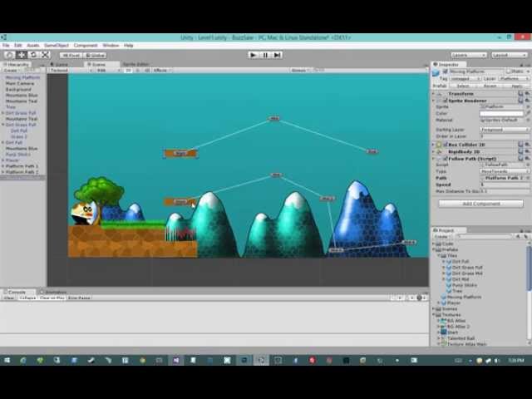Open Sprite Renderer settings gear
The height and width of the screenshot is (399, 532).
point(527,101)
